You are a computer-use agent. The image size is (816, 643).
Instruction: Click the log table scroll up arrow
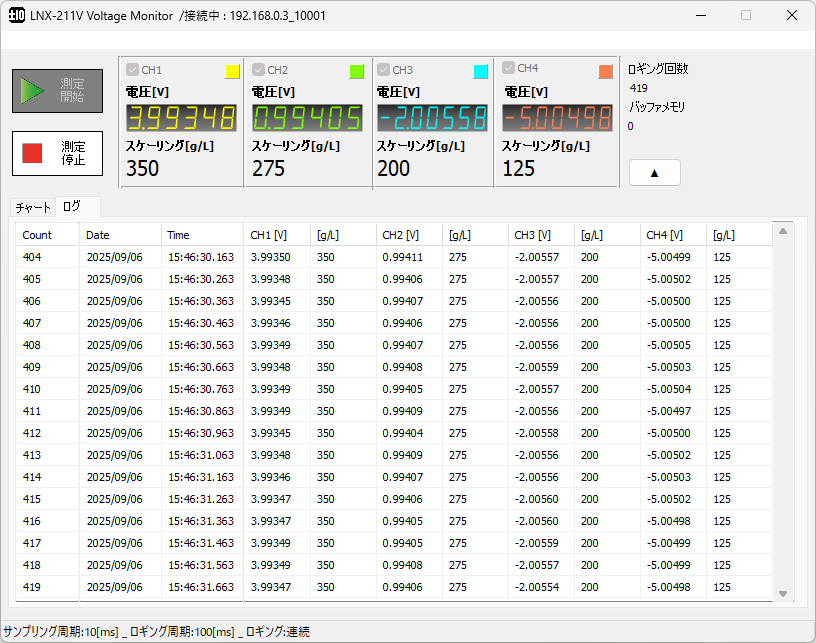(783, 232)
